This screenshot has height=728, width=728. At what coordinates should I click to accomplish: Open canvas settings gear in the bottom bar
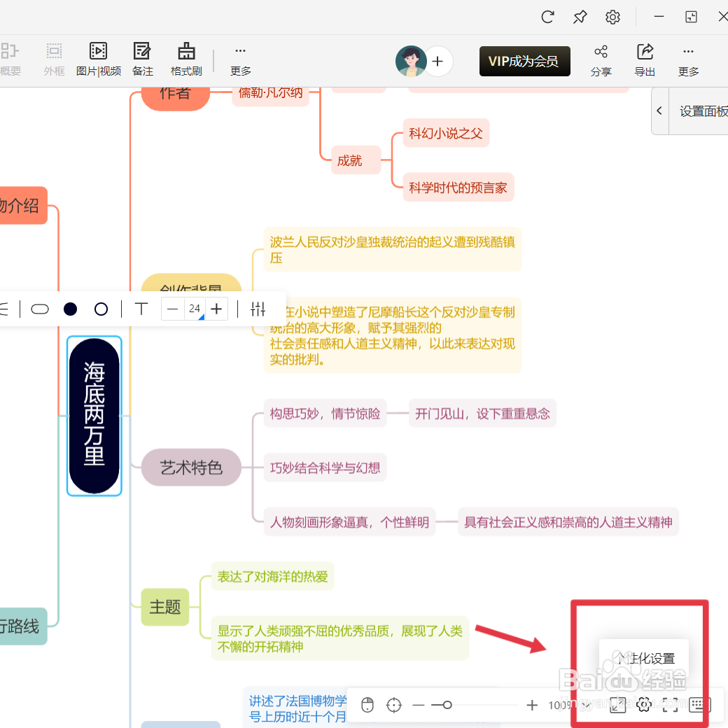643,706
